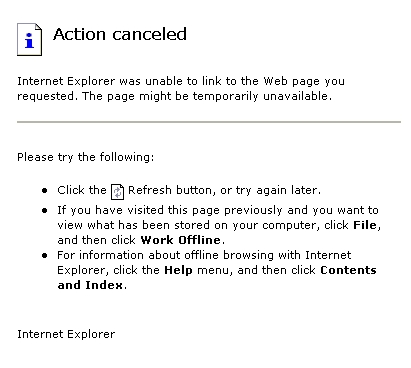Click the small Refresh icon in the first bullet

pos(117,192)
